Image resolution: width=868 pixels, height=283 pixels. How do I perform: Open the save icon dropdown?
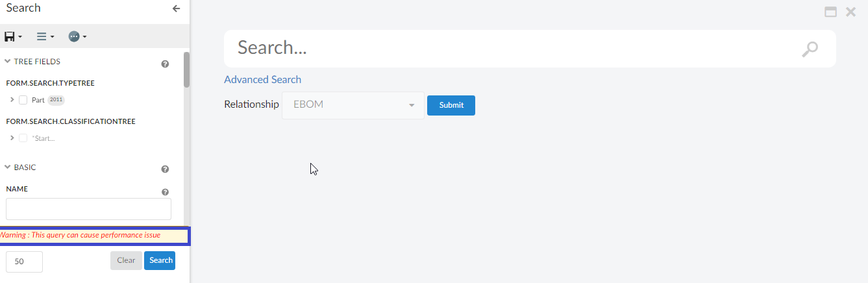(13, 37)
